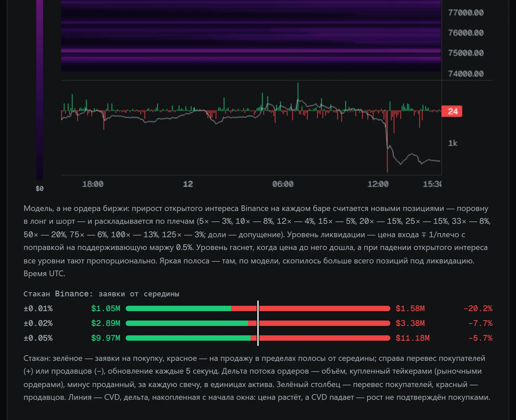Viewport: 516px width, 420px height.
Task: Click the -20.2% imbalance value
Action: point(478,308)
